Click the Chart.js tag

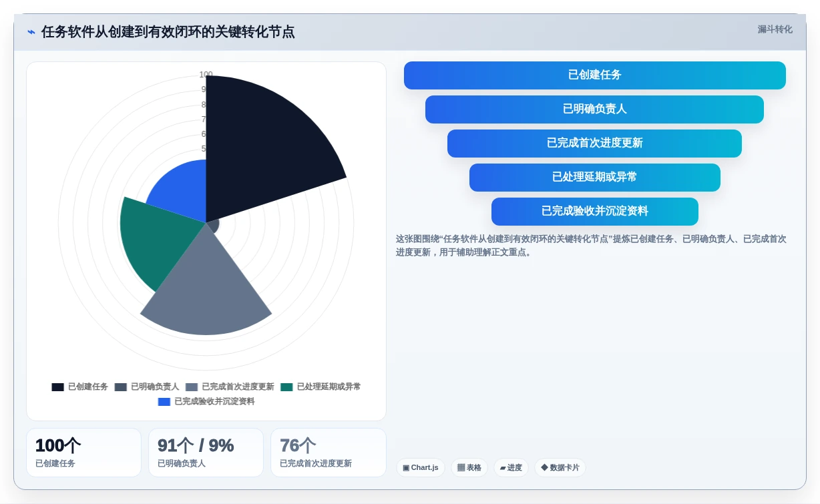click(x=421, y=468)
